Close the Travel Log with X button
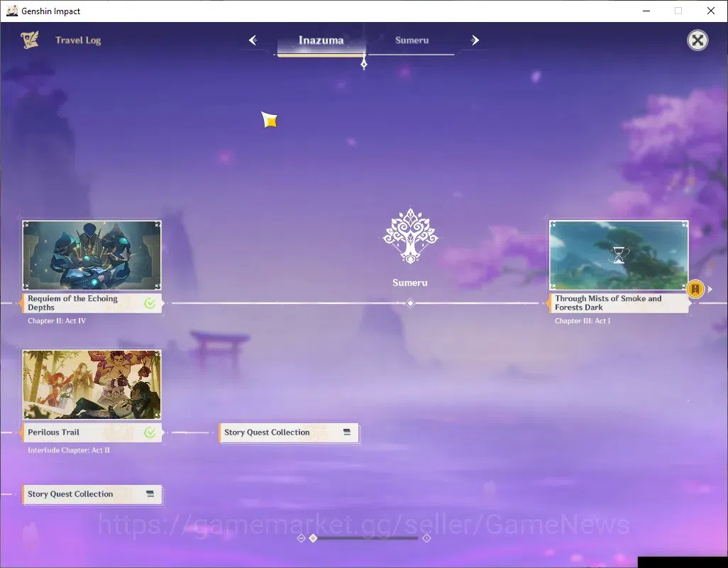The height and width of the screenshot is (568, 728). (x=697, y=40)
